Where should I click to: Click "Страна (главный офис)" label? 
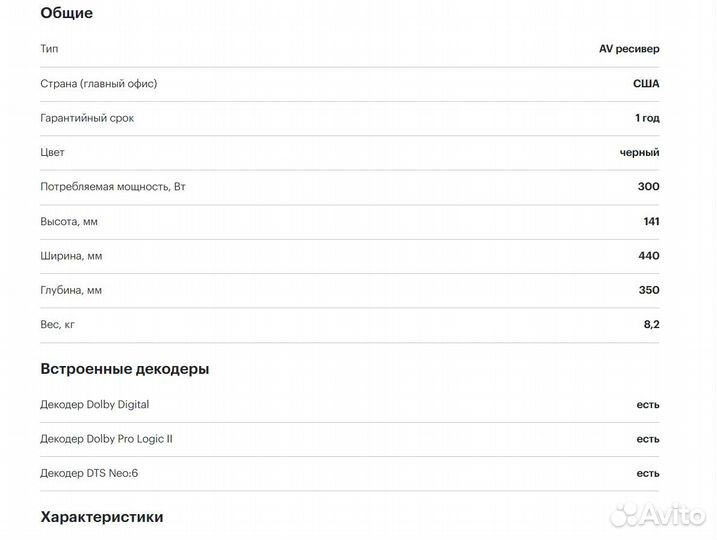[x=98, y=84]
